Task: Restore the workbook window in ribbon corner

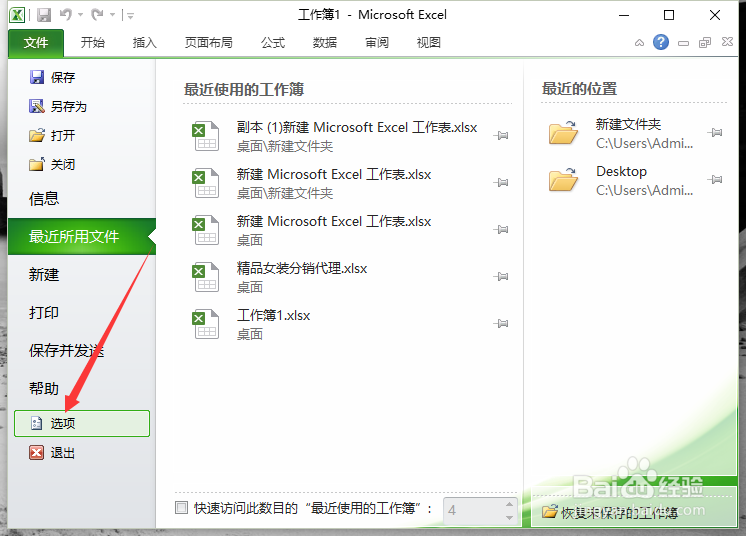Action: (705, 43)
